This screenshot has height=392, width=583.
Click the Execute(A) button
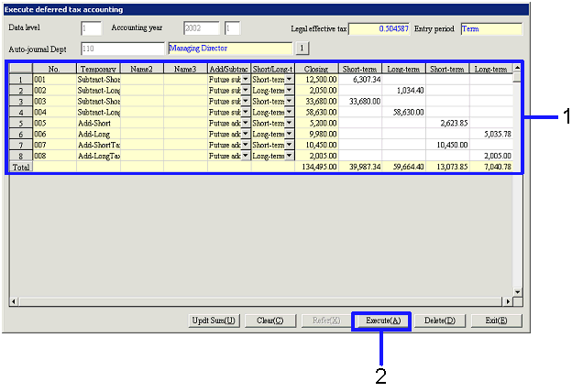(381, 321)
